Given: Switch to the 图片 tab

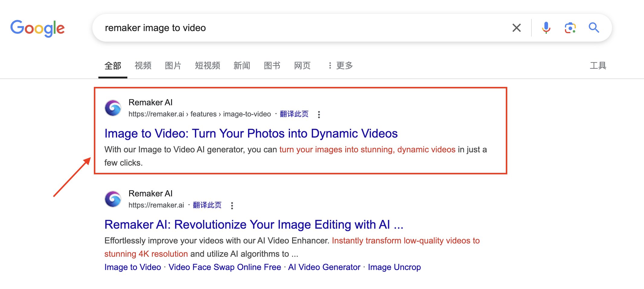Looking at the screenshot, I should (x=173, y=65).
